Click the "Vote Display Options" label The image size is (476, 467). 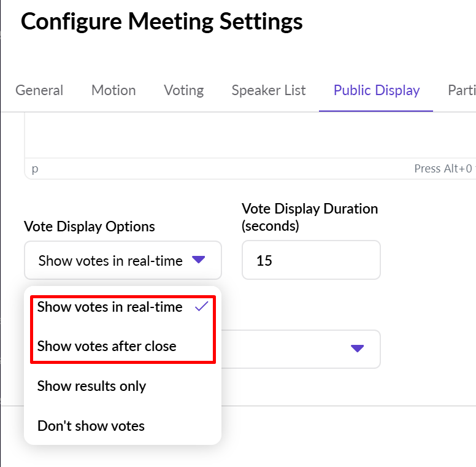pyautogui.click(x=90, y=226)
